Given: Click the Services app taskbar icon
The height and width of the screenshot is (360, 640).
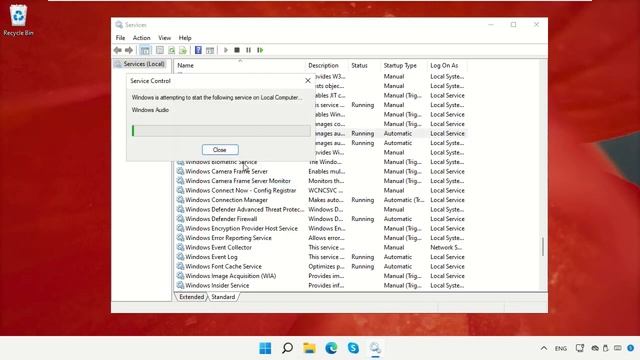Looking at the screenshot, I should [x=375, y=348].
